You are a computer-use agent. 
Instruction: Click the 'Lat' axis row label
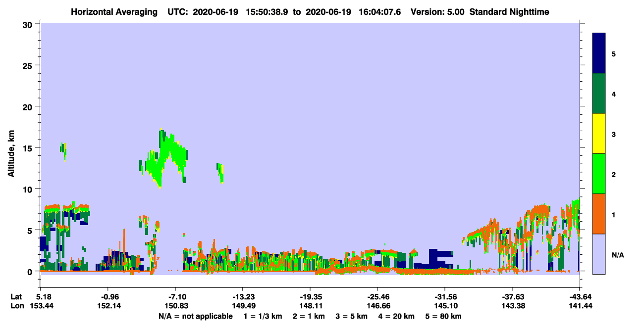16,297
